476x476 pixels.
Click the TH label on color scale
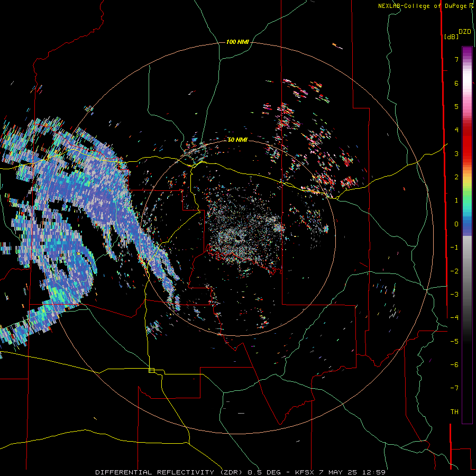pyautogui.click(x=454, y=412)
